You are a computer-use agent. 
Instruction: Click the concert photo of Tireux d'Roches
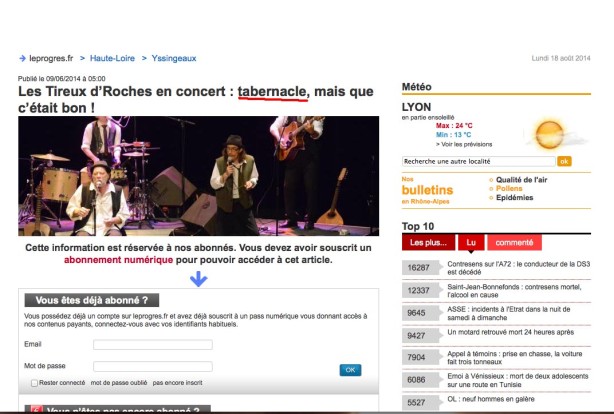[x=198, y=176]
